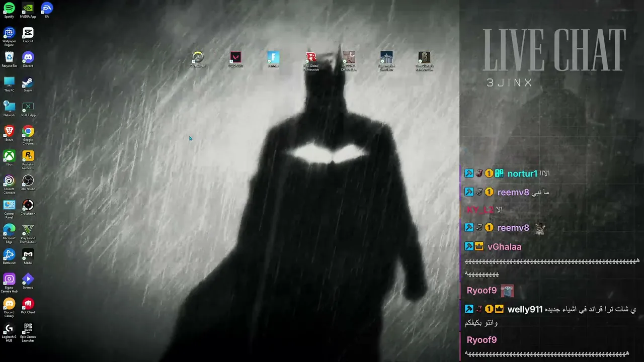Open the Medal app shortcut
The height and width of the screenshot is (362, 644).
point(28,257)
